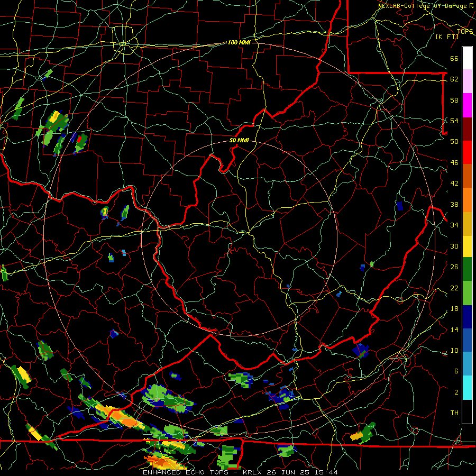Select the magenta legend swatch

click(x=467, y=105)
